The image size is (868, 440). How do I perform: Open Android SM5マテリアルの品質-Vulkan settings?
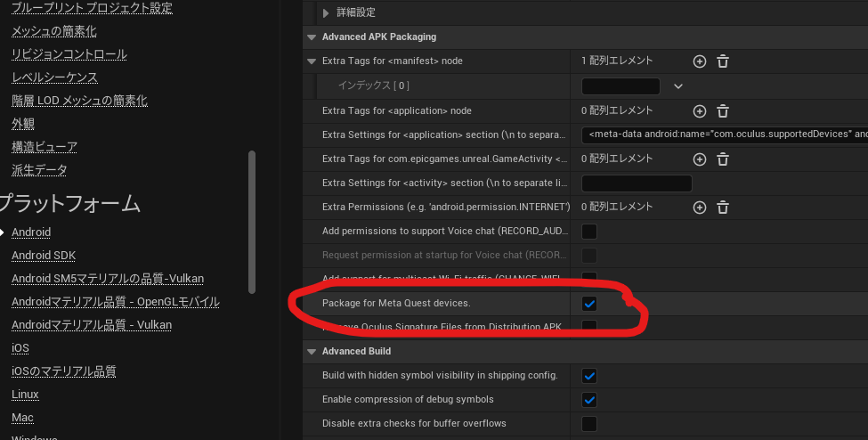[x=108, y=279]
